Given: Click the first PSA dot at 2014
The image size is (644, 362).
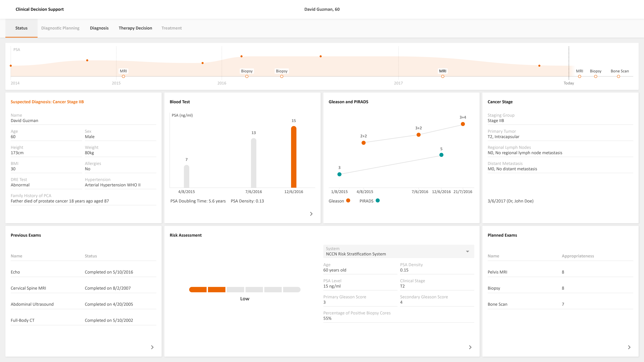Looking at the screenshot, I should 11,66.
